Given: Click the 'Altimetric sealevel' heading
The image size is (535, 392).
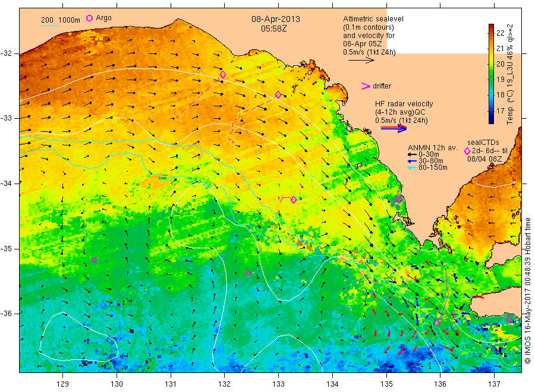Looking at the screenshot, I should tap(373, 19).
